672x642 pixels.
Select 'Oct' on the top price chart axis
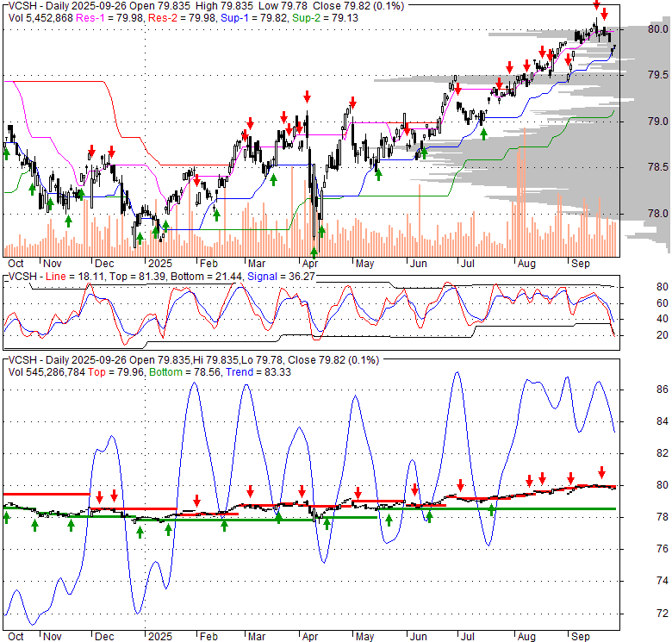(16, 264)
